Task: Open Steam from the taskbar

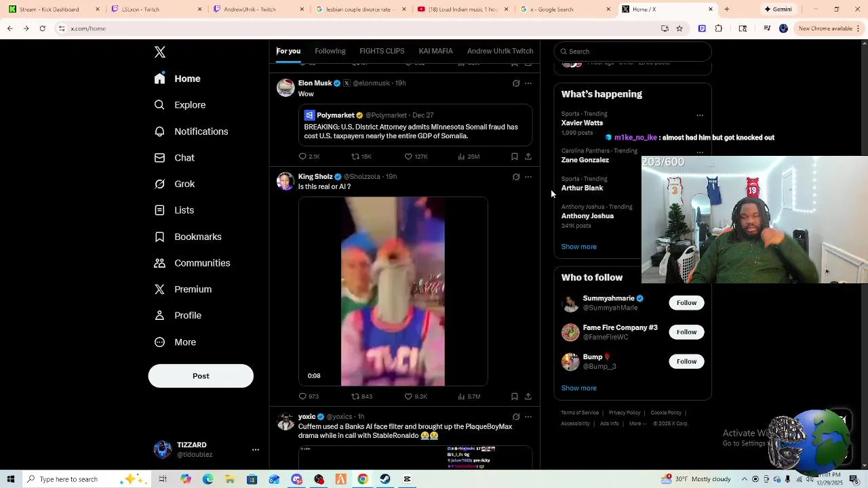Action: [385, 479]
